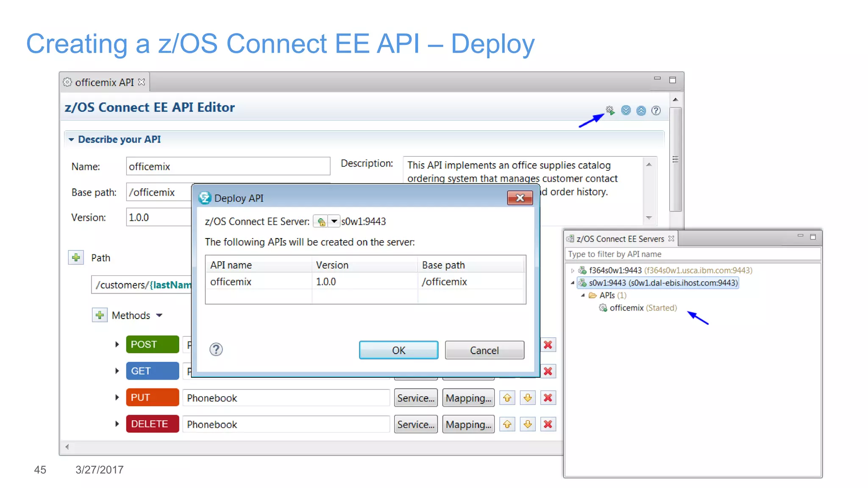Click the GET method label
The height and width of the screenshot is (488, 868).
pyautogui.click(x=153, y=371)
